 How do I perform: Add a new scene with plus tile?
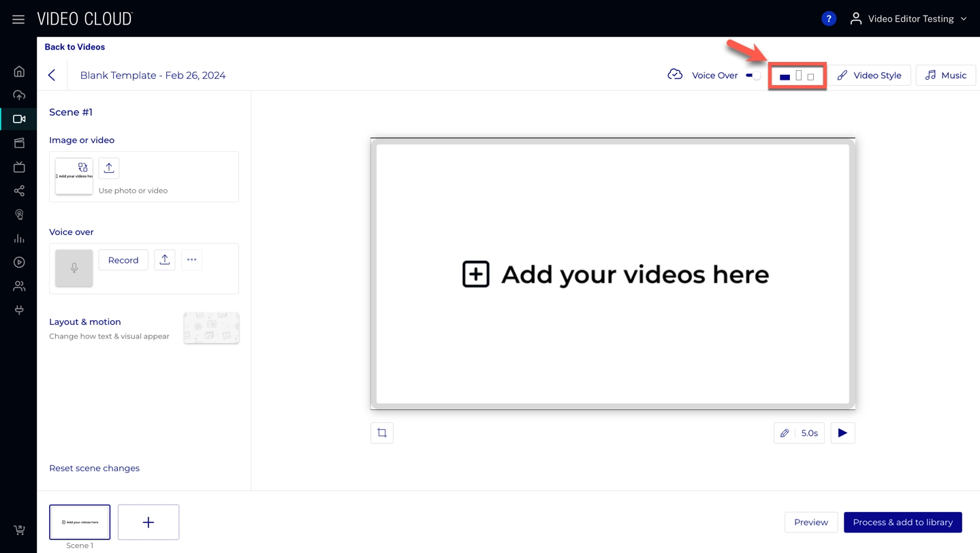tap(148, 522)
